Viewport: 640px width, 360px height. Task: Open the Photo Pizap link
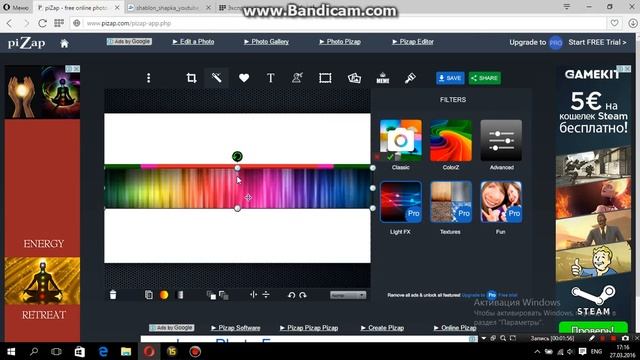click(340, 42)
